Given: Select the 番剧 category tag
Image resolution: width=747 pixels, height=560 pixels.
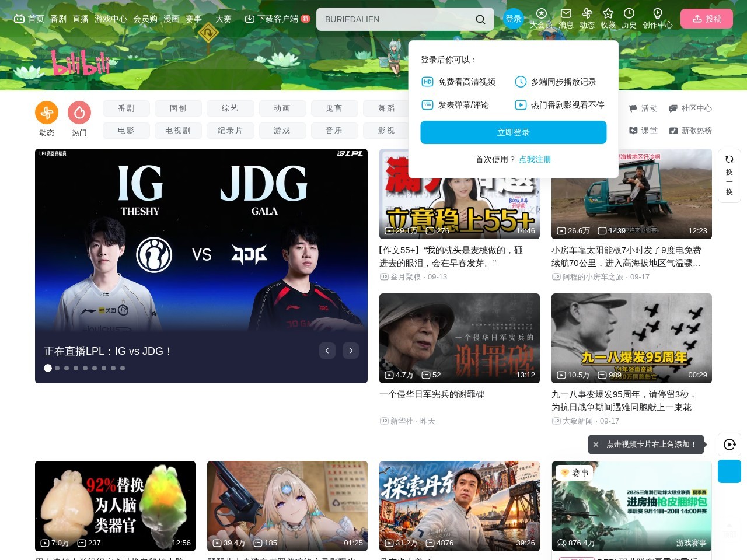Looking at the screenshot, I should (126, 108).
